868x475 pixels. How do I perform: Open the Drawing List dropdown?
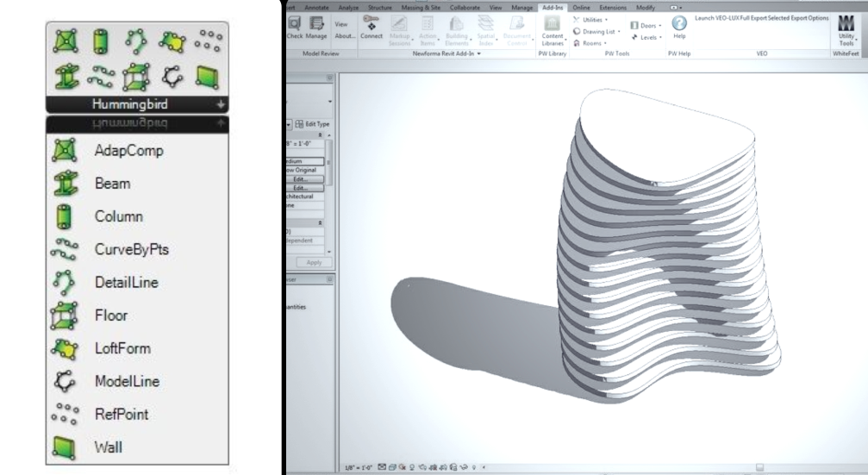[x=596, y=32]
